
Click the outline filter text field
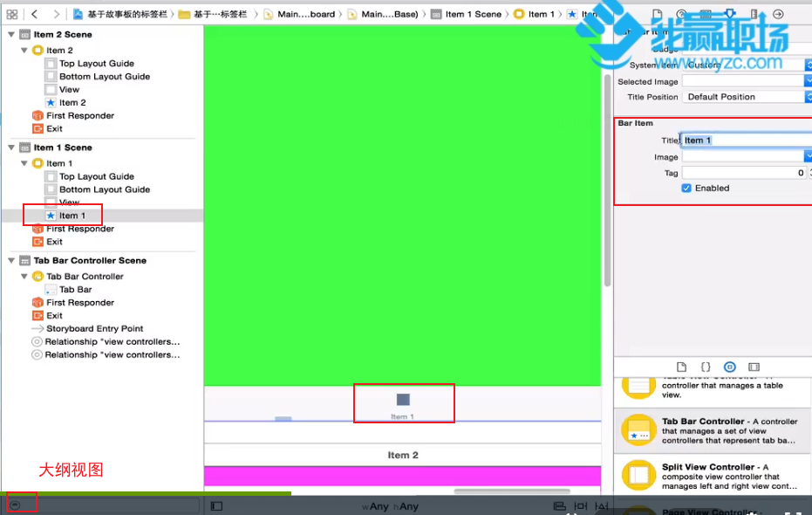[104, 505]
